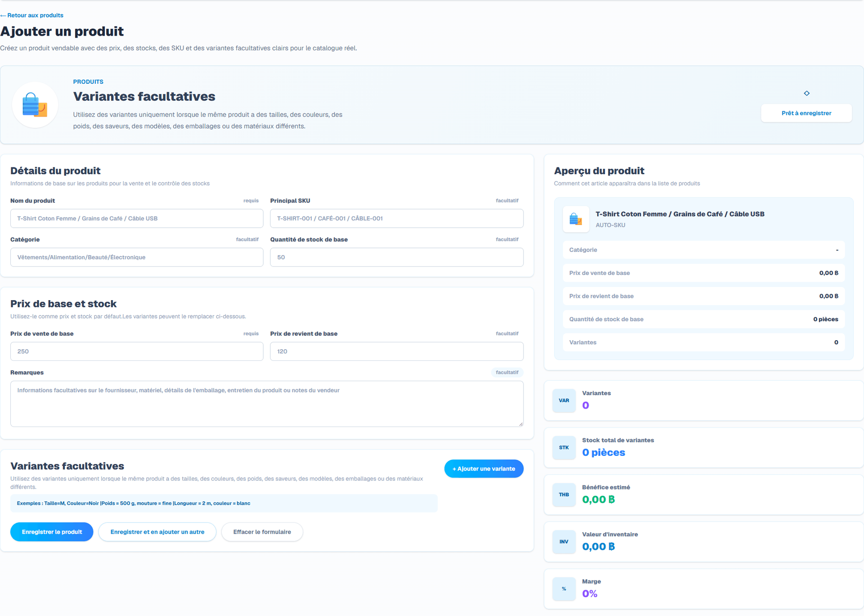This screenshot has width=864, height=616.
Task: Focus the Catégorie input field
Action: click(x=137, y=257)
